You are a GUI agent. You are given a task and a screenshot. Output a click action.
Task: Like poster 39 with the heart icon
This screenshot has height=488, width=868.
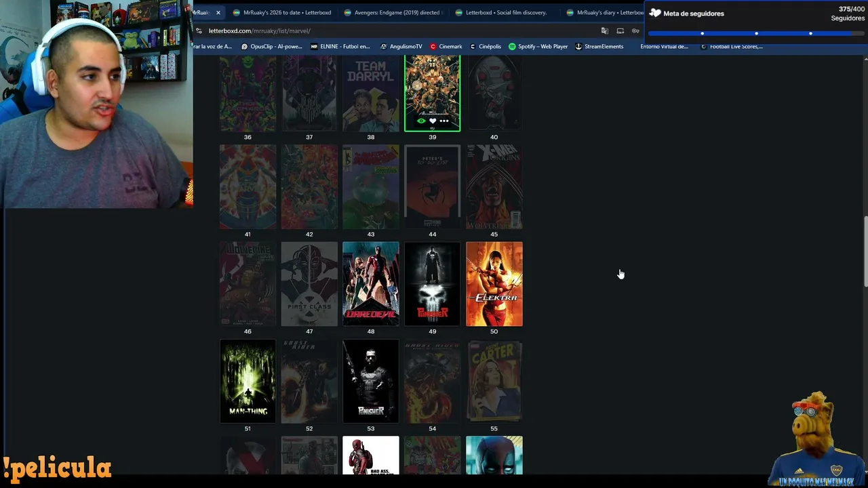click(433, 121)
